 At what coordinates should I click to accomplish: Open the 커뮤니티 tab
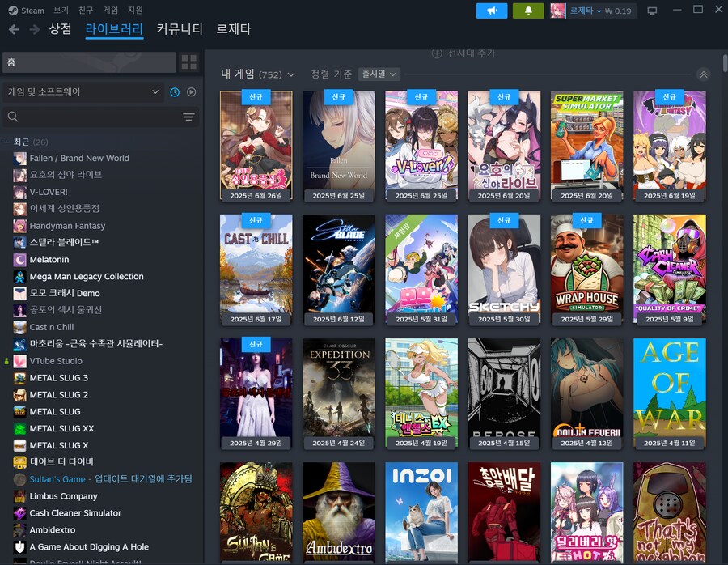pos(180,29)
